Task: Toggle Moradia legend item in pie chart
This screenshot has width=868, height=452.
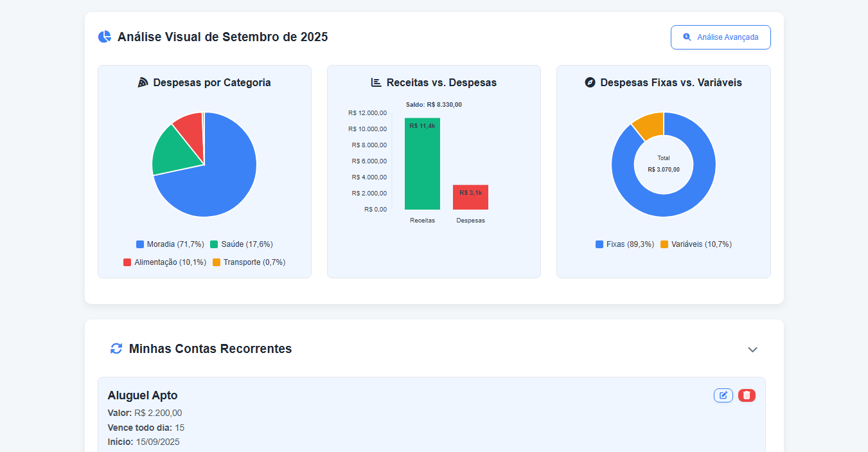Action: tap(170, 244)
